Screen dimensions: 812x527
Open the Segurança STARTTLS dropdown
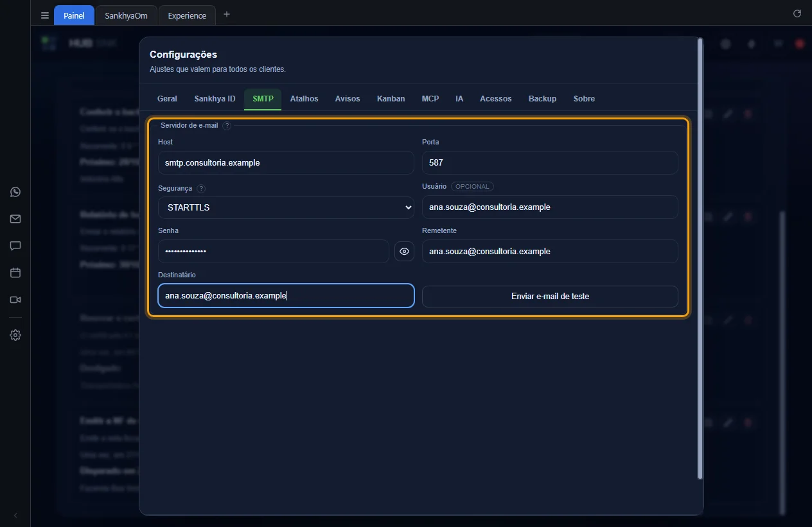coord(286,207)
